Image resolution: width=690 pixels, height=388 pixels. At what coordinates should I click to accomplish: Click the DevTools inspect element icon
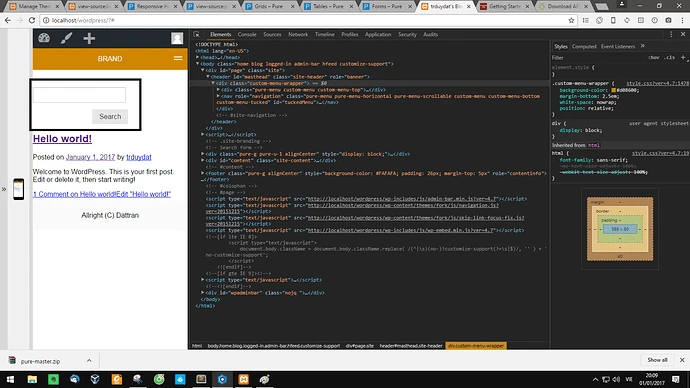pos(197,34)
